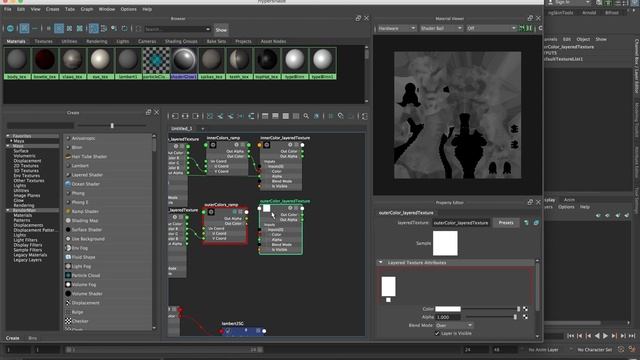640x360 pixels.
Task: Click the Env Fog icon in Create list
Action: click(68, 248)
